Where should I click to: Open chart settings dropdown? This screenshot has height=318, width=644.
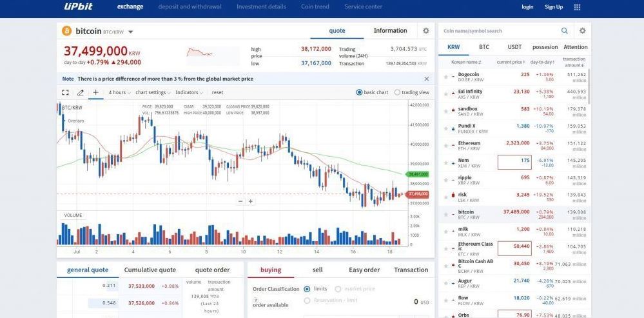pos(153,92)
